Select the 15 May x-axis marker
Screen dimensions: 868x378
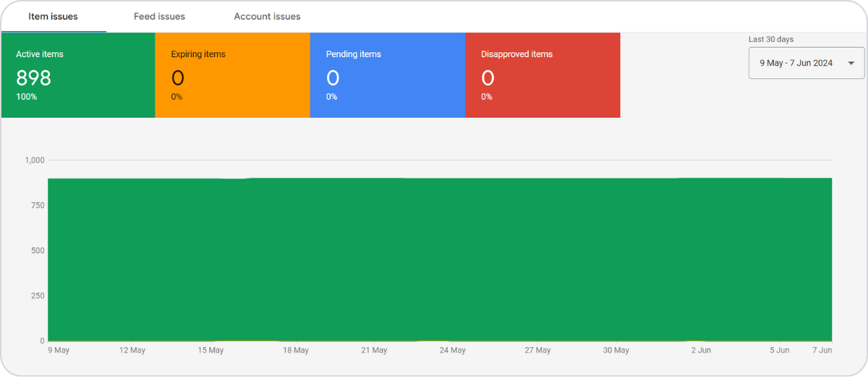[x=210, y=351]
